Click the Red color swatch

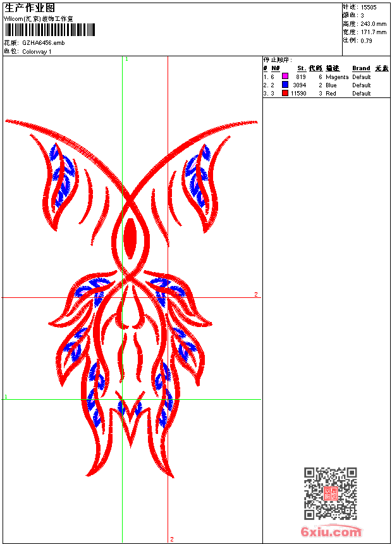coord(285,93)
